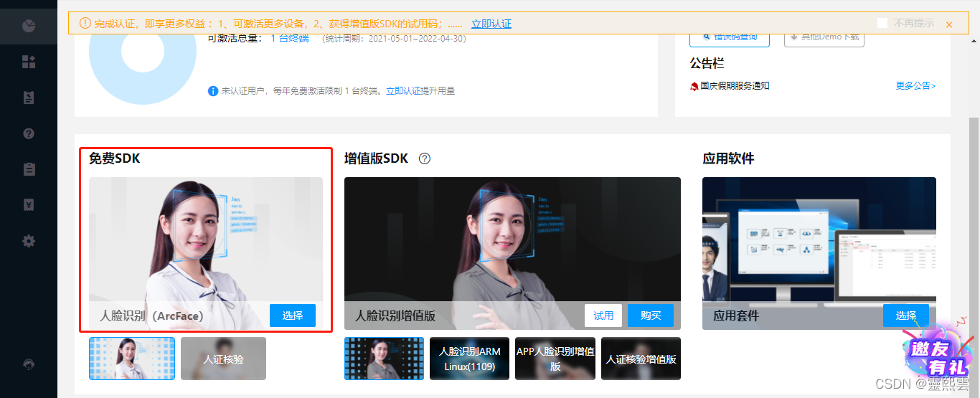Click the vertical page scrollbar thumb

pos(974,258)
